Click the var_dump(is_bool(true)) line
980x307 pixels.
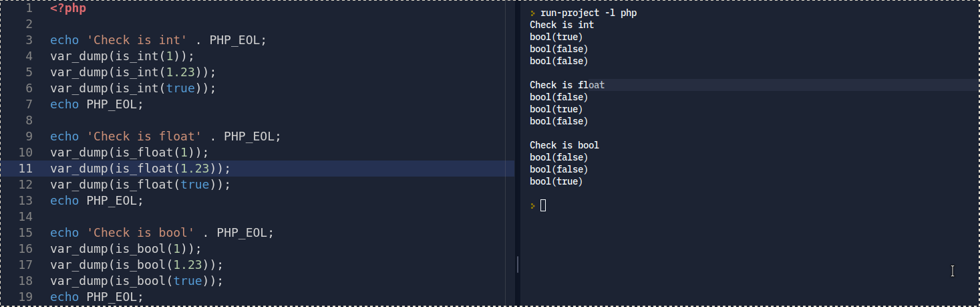(x=136, y=281)
